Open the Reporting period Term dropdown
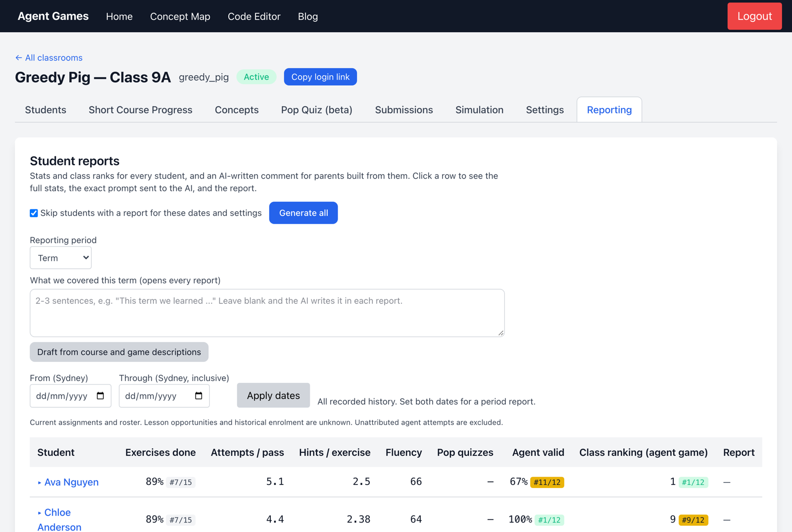The image size is (792, 532). [61, 258]
